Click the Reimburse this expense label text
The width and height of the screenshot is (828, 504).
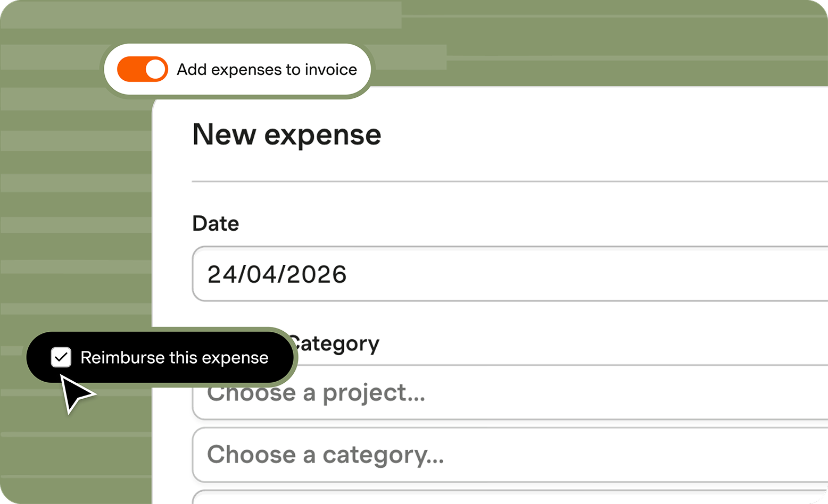coord(174,357)
